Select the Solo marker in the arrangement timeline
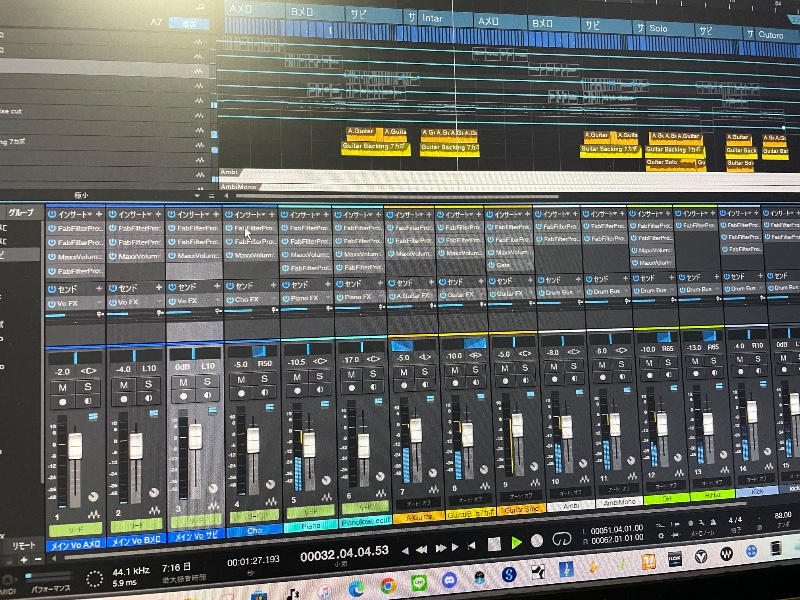800x600 pixels. click(x=658, y=29)
